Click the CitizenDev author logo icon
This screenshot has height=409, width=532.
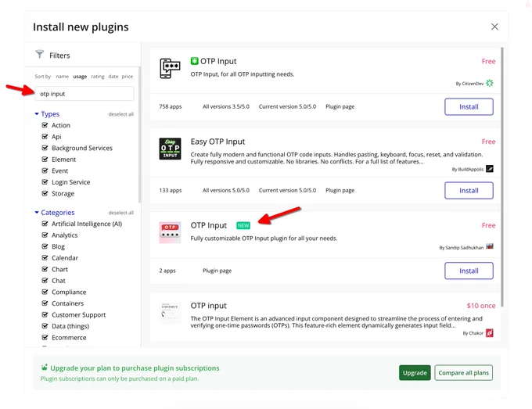[489, 83]
